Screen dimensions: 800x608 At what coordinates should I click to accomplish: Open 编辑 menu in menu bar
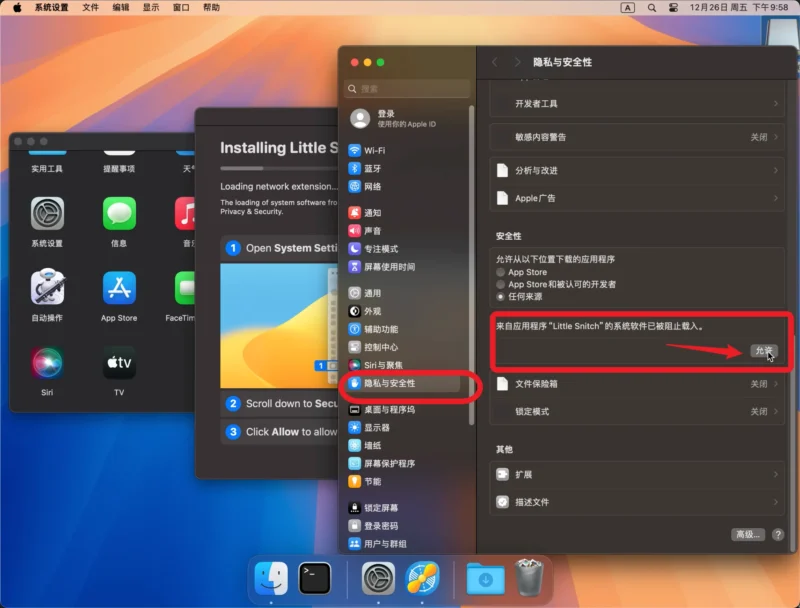(121, 7)
